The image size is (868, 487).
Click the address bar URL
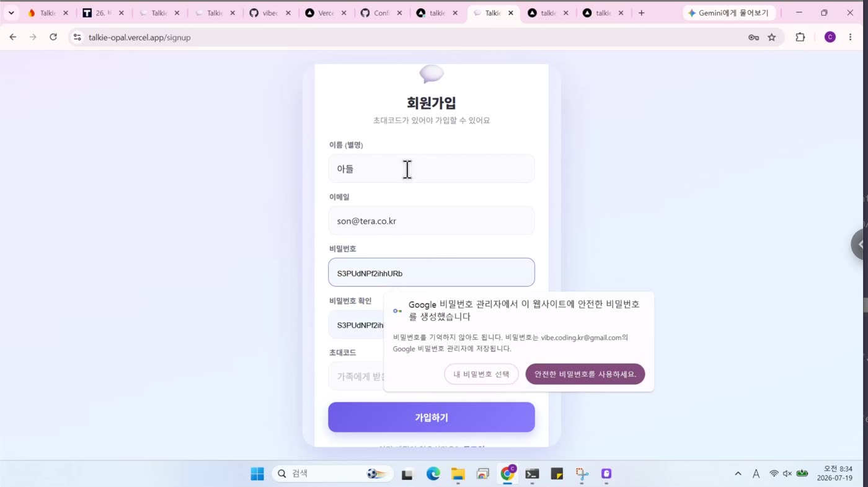tap(139, 37)
